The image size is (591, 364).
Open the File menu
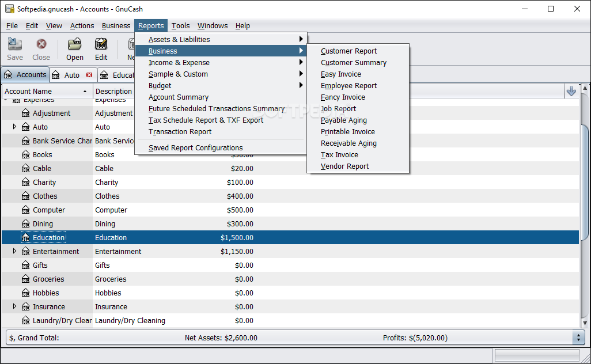pos(12,25)
